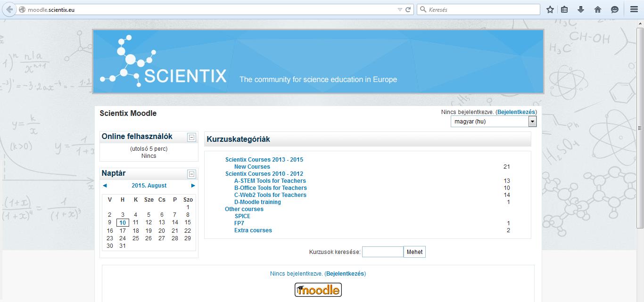
Task: Open the Extra courses category
Action: (x=253, y=230)
